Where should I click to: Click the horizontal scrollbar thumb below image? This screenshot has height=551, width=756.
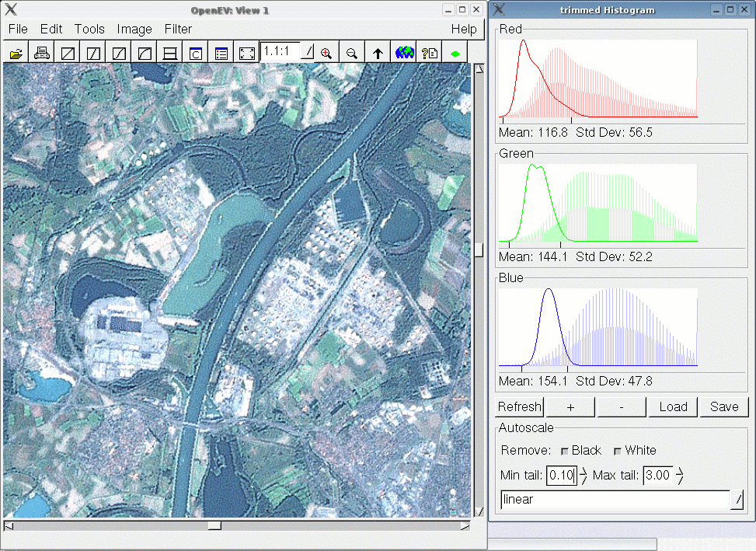[214, 525]
